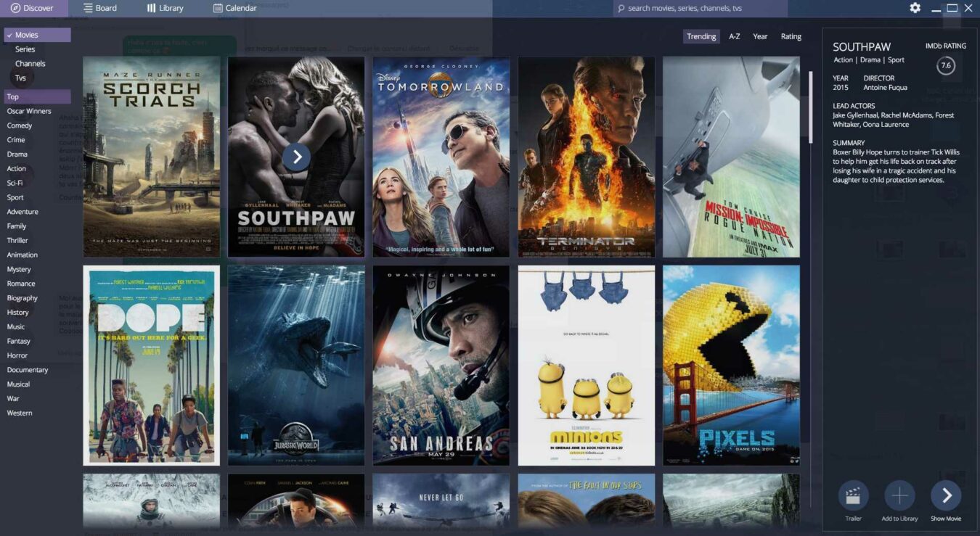Filter by Music genre
This screenshot has width=980, height=536.
(16, 326)
